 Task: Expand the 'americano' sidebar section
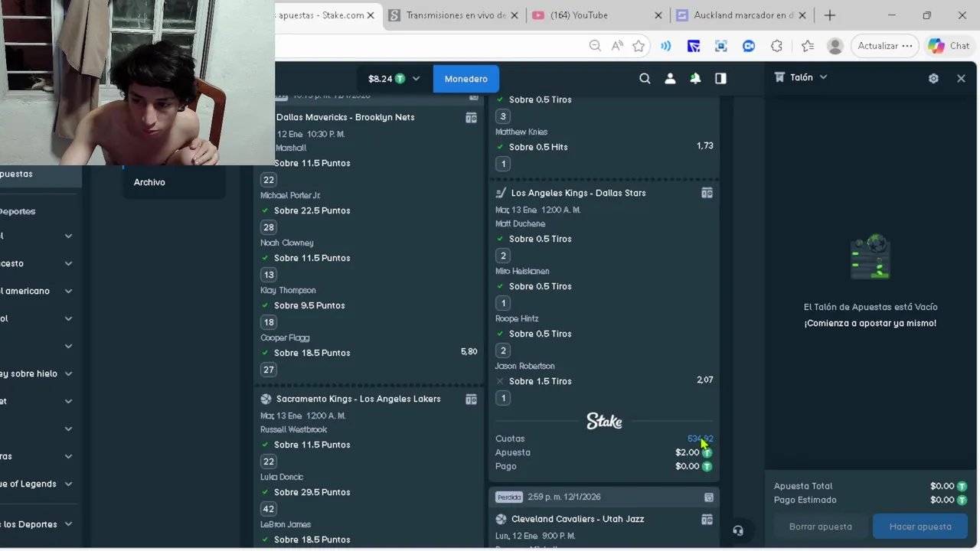[x=68, y=291]
